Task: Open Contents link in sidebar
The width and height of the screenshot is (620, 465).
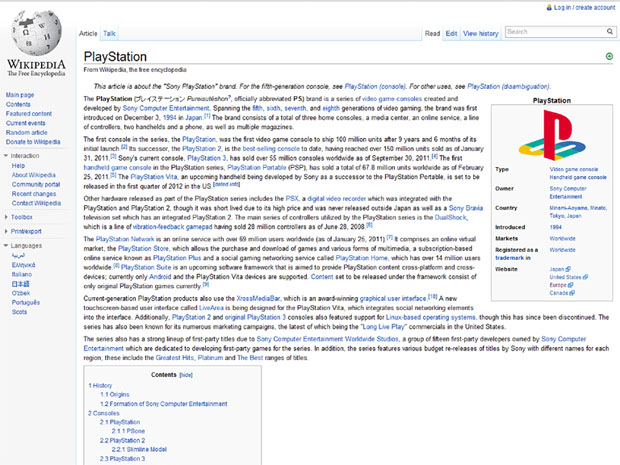Action: click(x=18, y=104)
